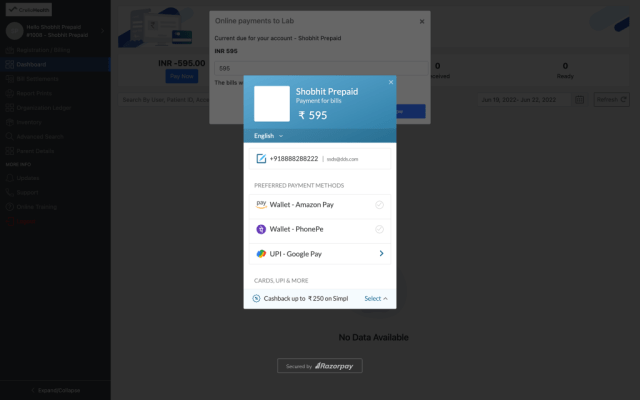Open UPI - Google Pay chevron arrow
This screenshot has height=400, width=640.
[381, 253]
